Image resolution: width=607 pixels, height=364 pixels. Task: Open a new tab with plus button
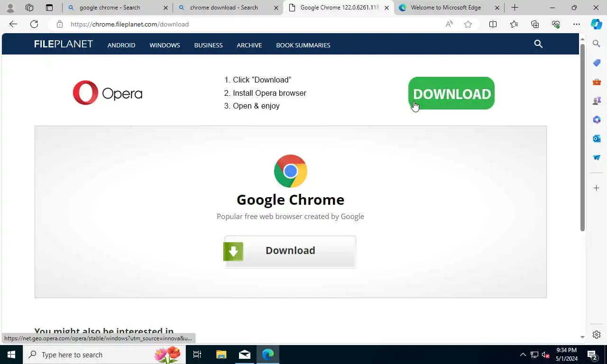(515, 8)
